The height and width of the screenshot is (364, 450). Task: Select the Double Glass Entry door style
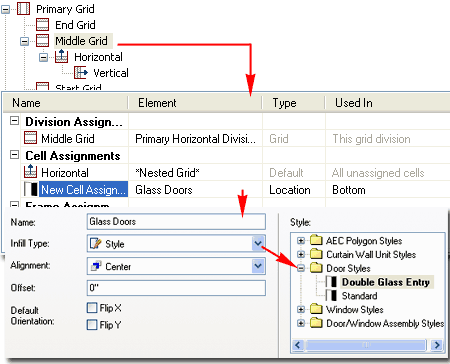pos(386,282)
